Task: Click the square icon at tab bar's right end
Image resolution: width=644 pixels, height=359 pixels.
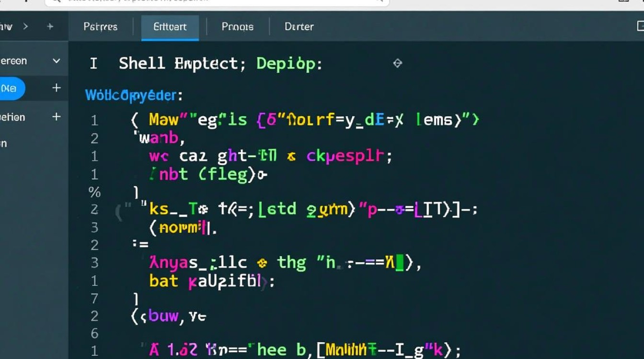Action: pos(640,26)
